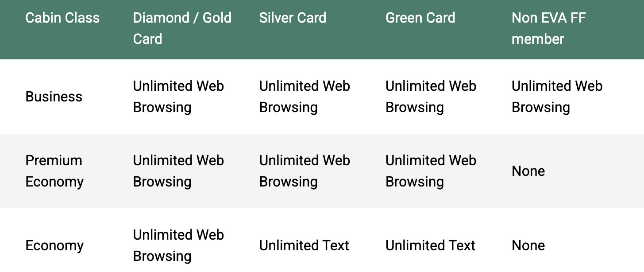Select Unlimited Text under Silver Card

pyautogui.click(x=304, y=245)
